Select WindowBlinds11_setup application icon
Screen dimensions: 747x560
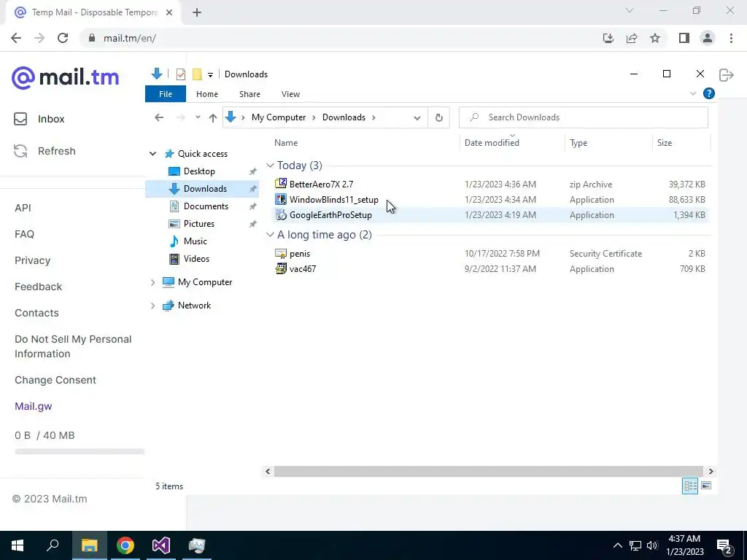tap(281, 199)
